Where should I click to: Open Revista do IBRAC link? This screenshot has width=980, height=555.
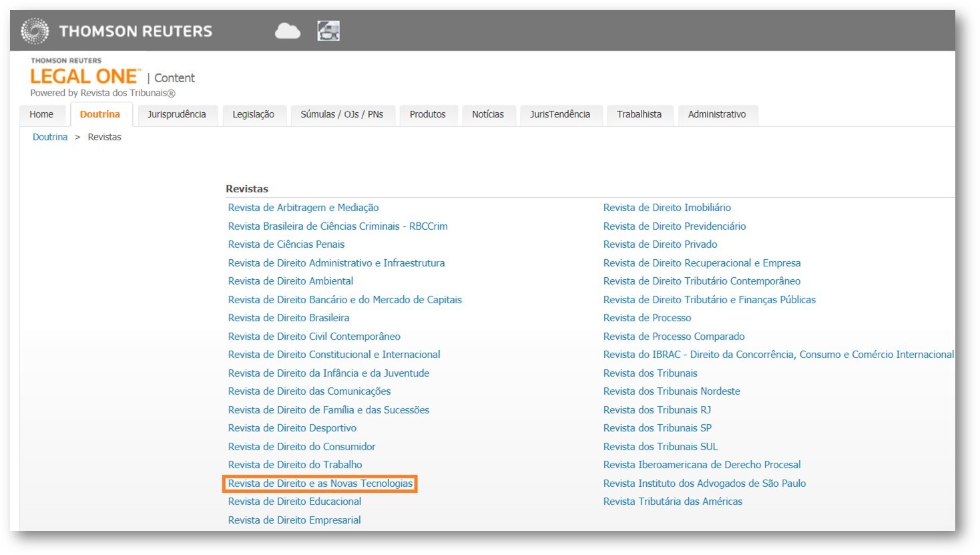click(779, 355)
